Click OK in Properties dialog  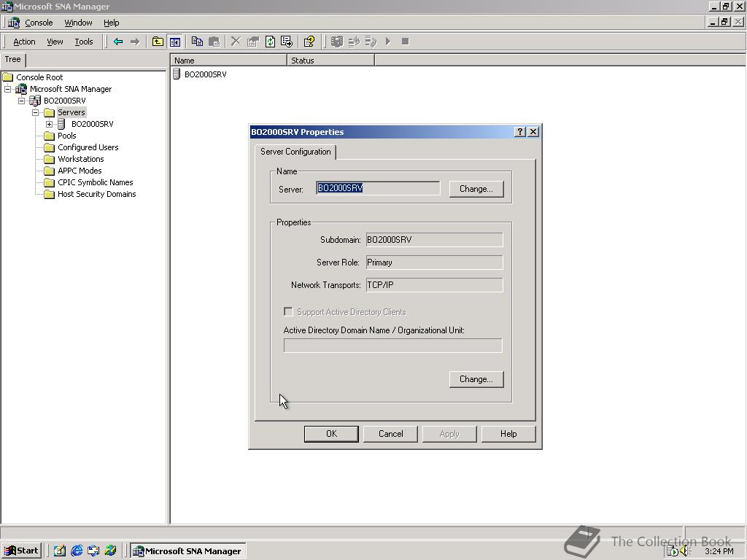tap(331, 434)
